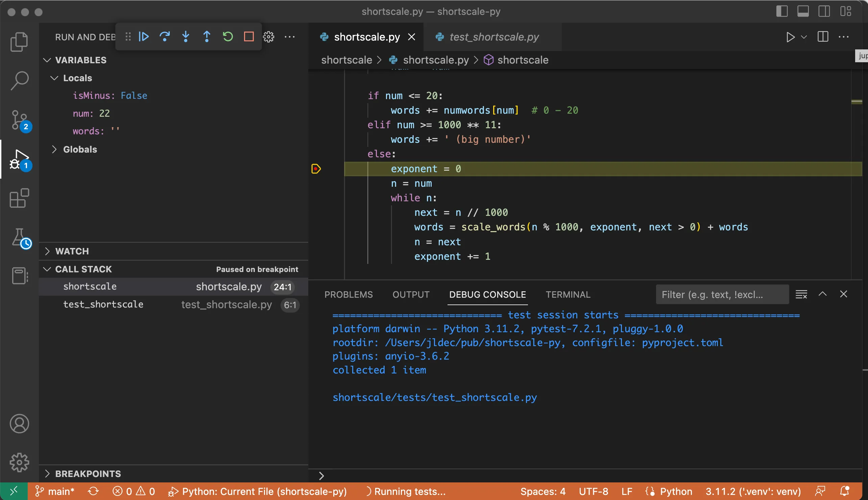Screen dimensions: 868x500
Task: Select the Step Over debug icon
Action: coord(165,37)
